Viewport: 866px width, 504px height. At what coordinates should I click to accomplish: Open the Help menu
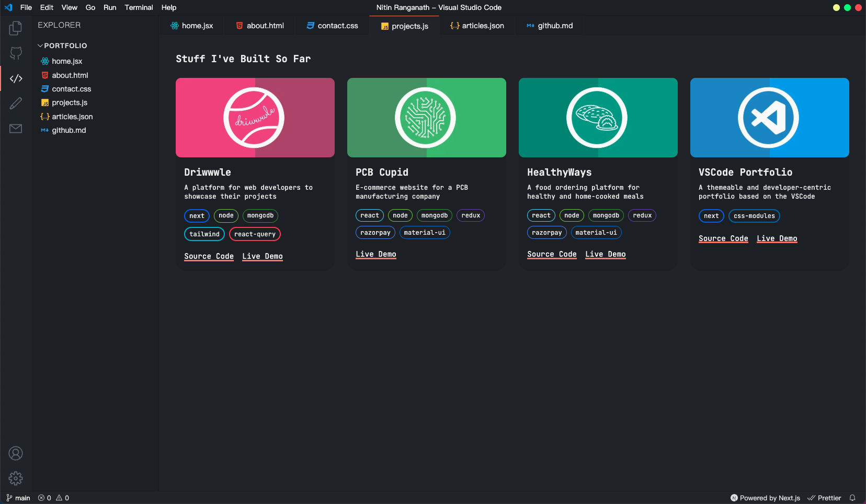tap(169, 7)
